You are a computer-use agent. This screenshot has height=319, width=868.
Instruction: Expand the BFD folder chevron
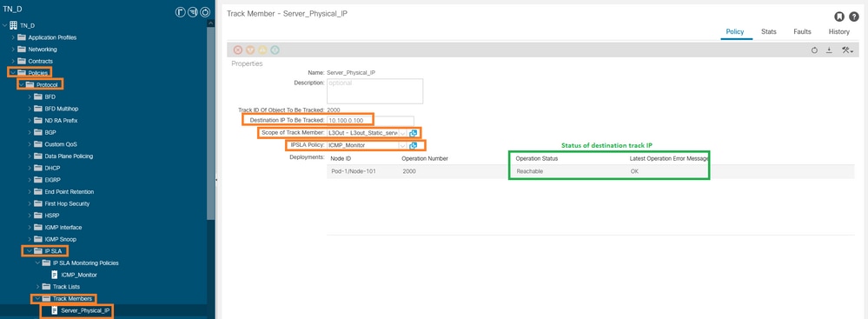click(x=30, y=97)
